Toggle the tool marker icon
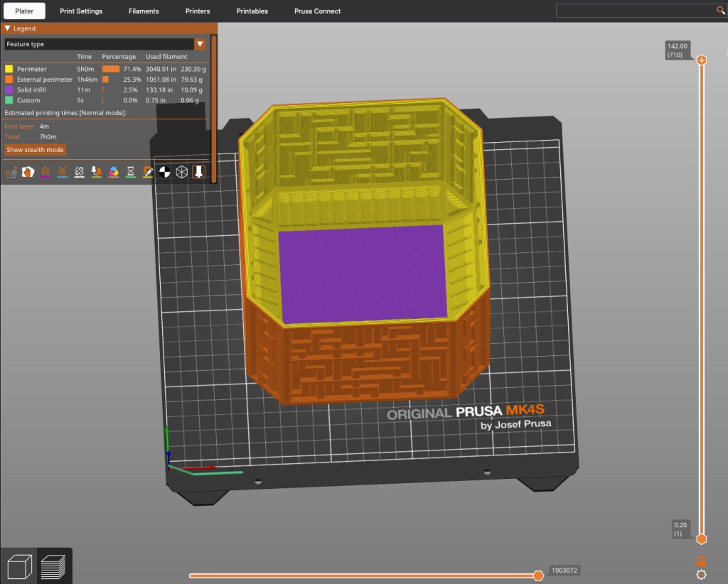Viewport: 728px width, 584px height. [198, 172]
